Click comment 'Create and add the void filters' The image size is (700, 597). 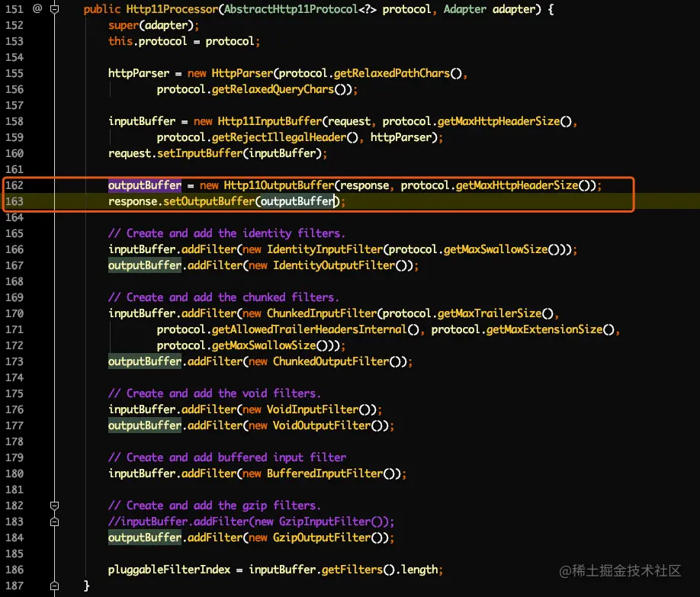point(214,393)
